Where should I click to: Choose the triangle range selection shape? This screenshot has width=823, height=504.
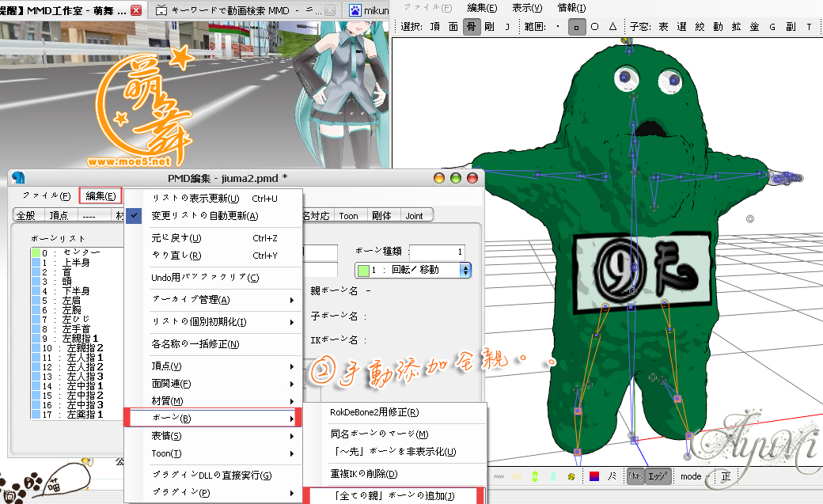point(613,26)
